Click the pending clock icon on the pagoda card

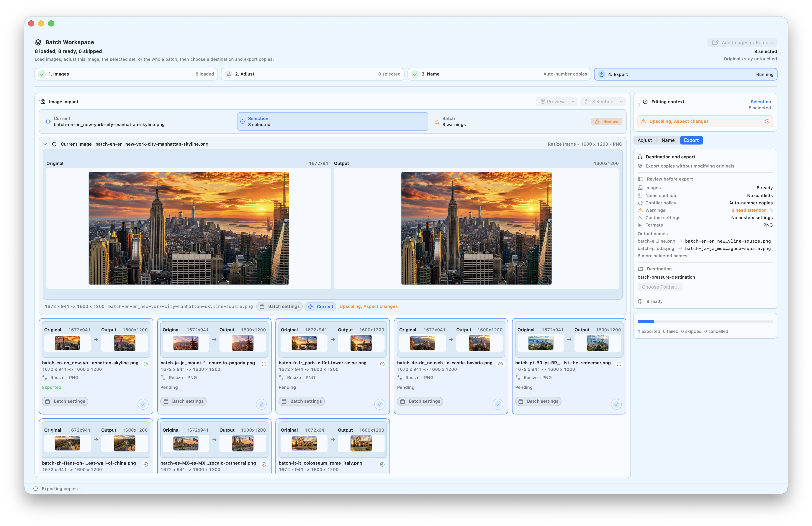tap(264, 364)
